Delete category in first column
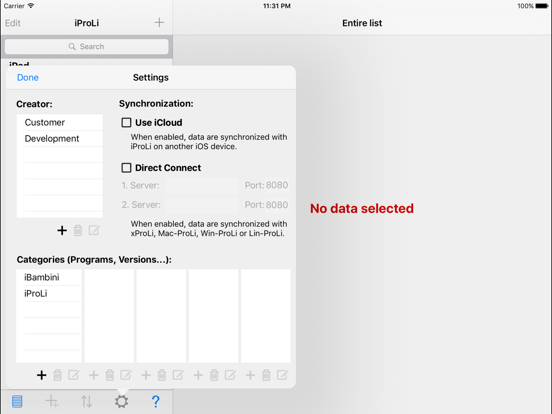 (57, 375)
